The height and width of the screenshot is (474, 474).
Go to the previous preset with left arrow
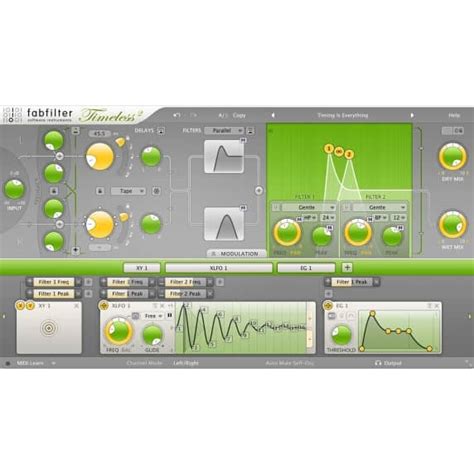273,115
